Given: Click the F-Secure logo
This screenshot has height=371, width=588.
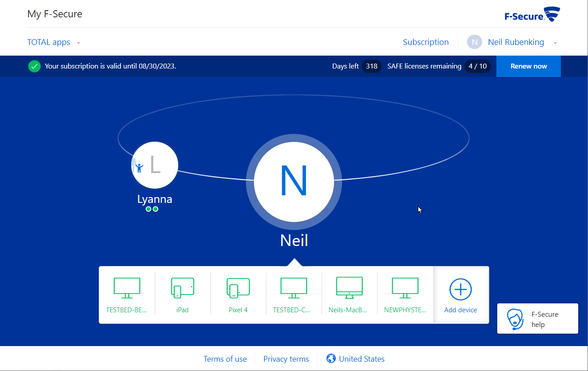Looking at the screenshot, I should pyautogui.click(x=532, y=14).
